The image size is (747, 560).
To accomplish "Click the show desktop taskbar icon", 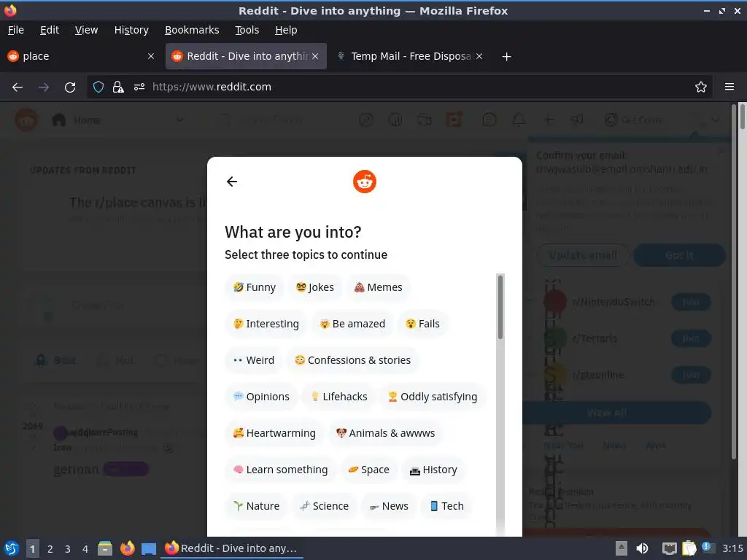I will pyautogui.click(x=149, y=548).
